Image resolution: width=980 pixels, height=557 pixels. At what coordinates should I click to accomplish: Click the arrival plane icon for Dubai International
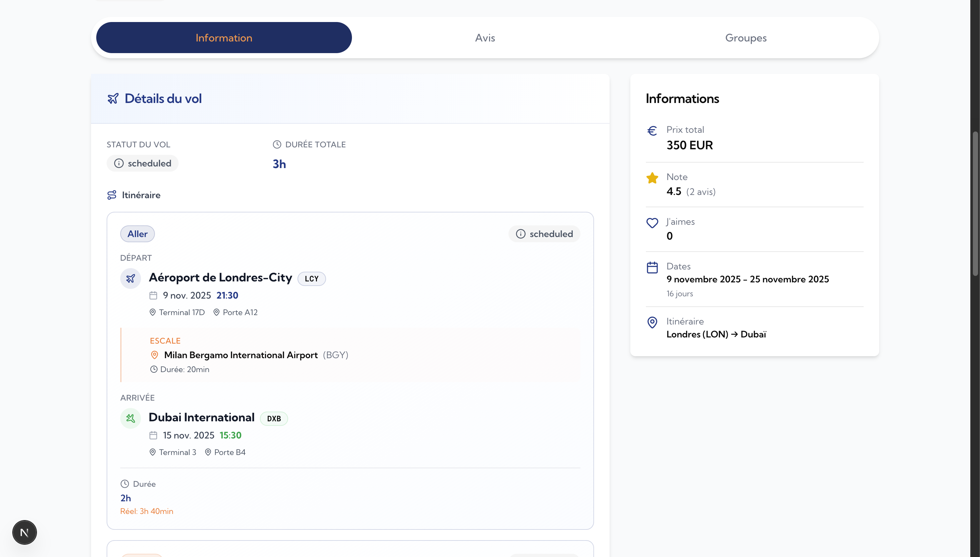tap(131, 418)
